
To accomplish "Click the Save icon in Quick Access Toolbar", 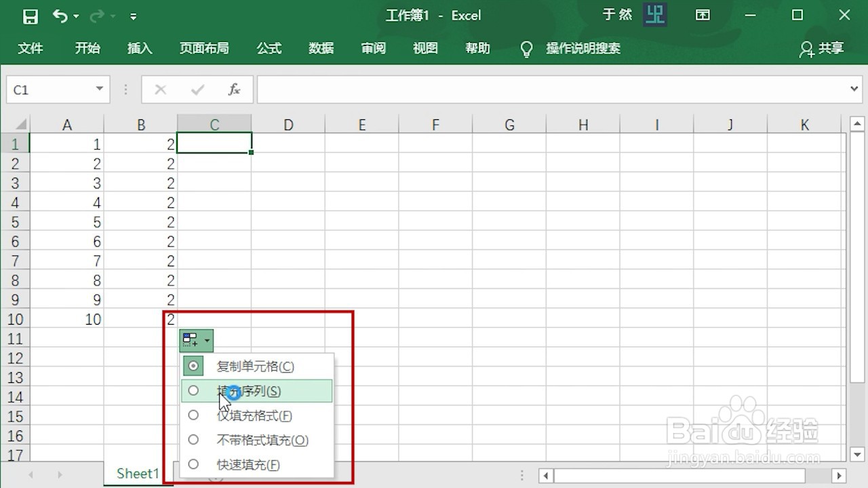I will [29, 15].
